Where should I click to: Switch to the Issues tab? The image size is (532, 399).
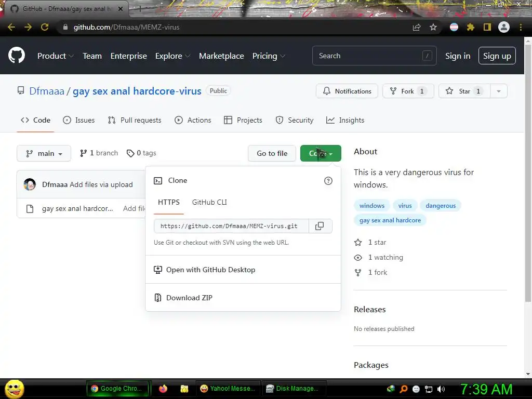[x=79, y=120]
